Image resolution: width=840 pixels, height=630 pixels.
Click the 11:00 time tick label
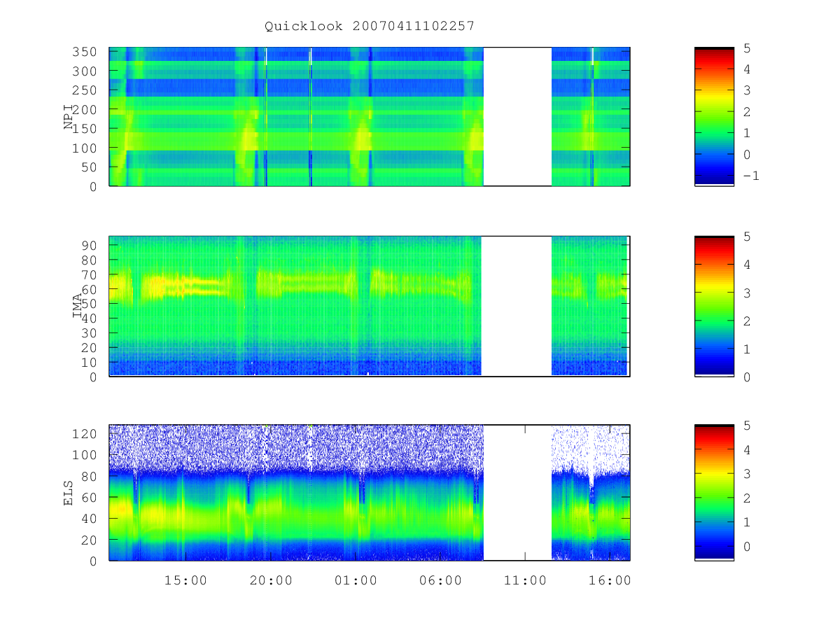click(x=525, y=580)
